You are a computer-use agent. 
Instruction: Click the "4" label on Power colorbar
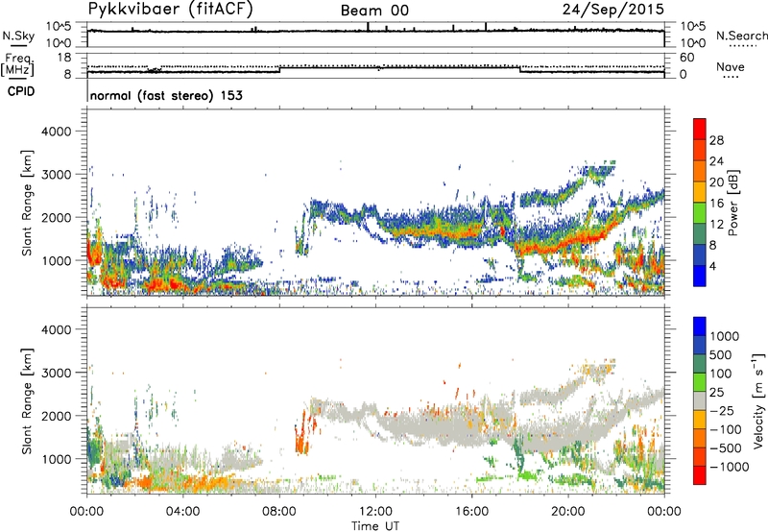[x=712, y=267]
